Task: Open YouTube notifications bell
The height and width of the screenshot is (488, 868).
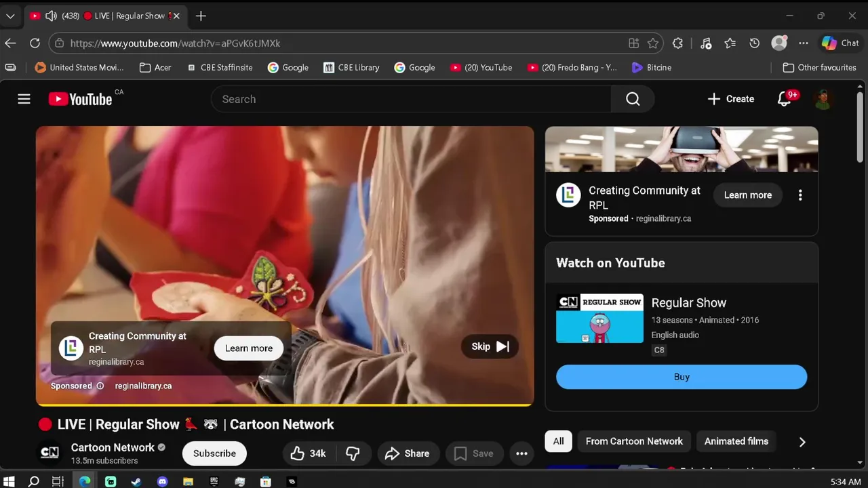Action: 784,99
